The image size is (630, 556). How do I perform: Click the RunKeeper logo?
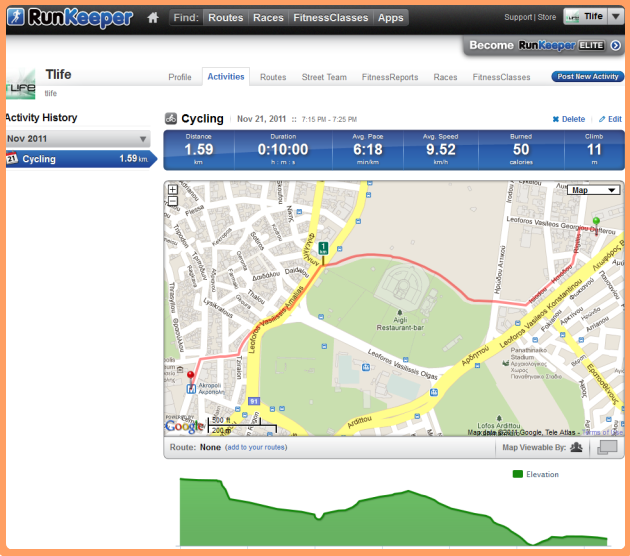pyautogui.click(x=70, y=18)
